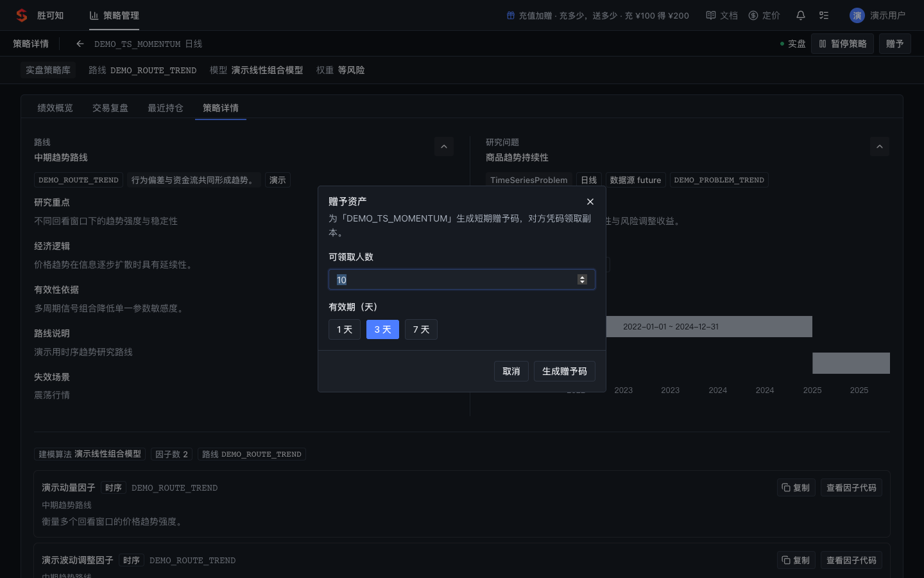The height and width of the screenshot is (578, 924).
Task: Go back with the left arrow icon
Action: click(80, 44)
